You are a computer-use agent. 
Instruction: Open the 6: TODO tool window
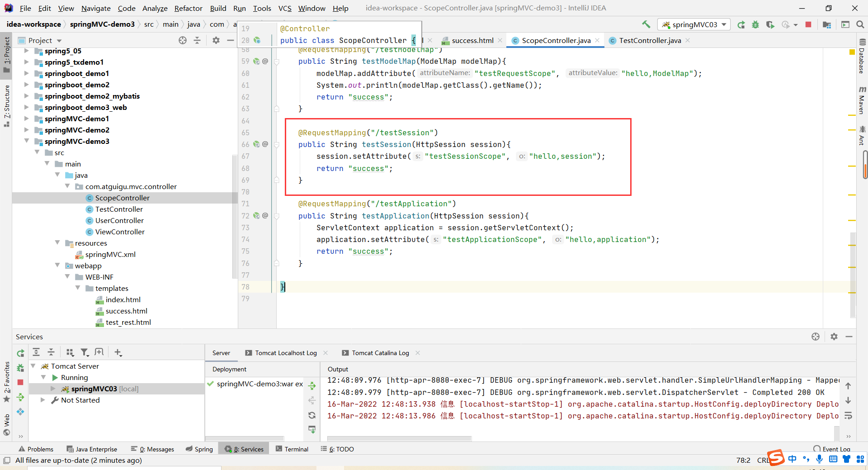[337, 449]
